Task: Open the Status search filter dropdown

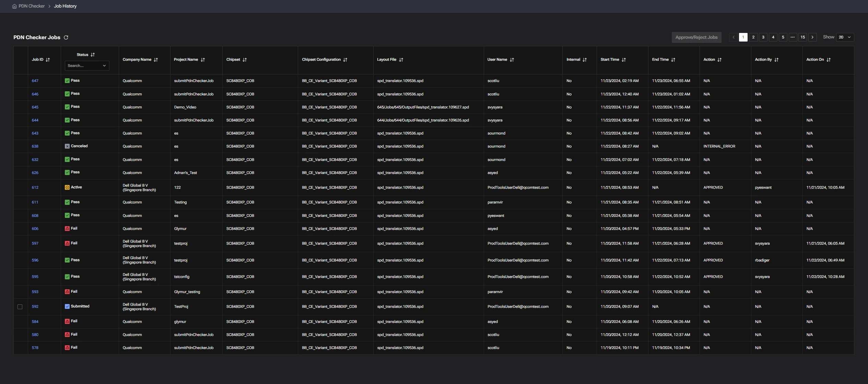Action: pos(87,66)
